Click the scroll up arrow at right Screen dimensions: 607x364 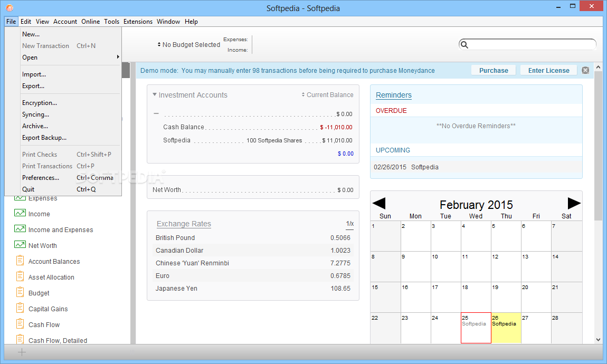click(x=598, y=67)
